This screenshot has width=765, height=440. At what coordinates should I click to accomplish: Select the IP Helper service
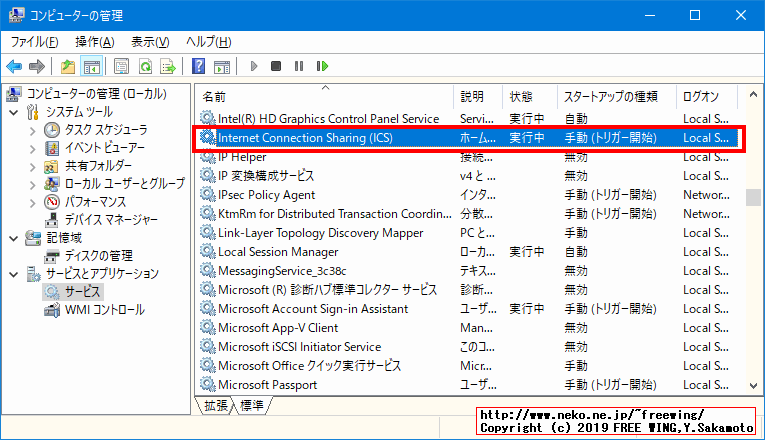point(242,157)
